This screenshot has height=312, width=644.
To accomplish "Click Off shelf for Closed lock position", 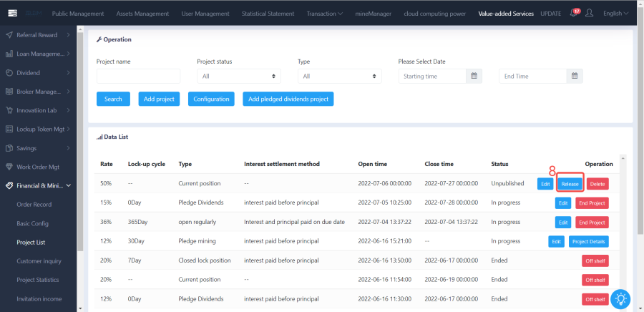I will (x=595, y=260).
